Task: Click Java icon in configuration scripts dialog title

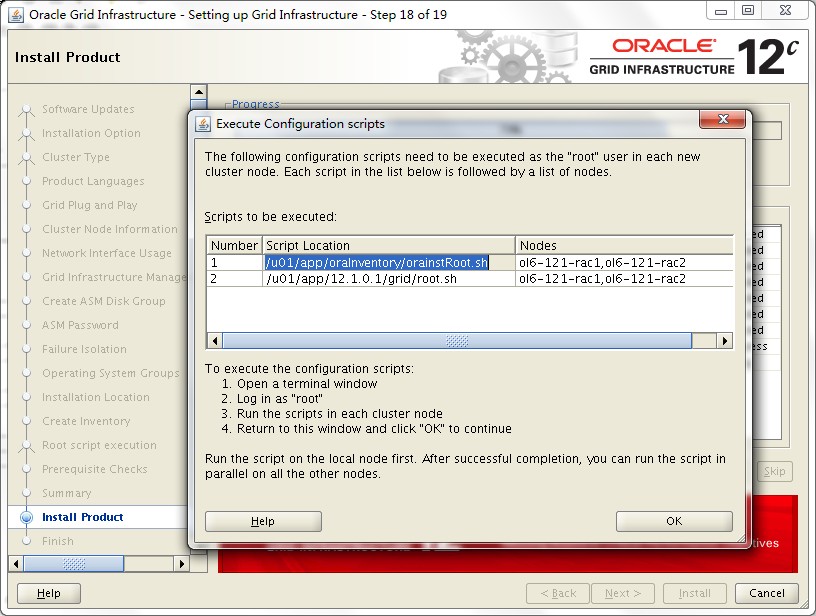Action: pos(202,124)
